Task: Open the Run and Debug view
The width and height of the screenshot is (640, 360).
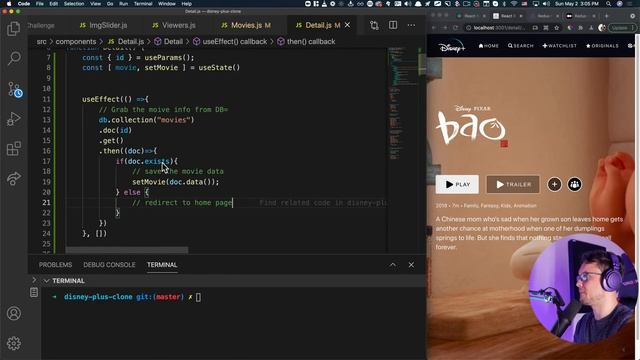Action: click(x=13, y=119)
